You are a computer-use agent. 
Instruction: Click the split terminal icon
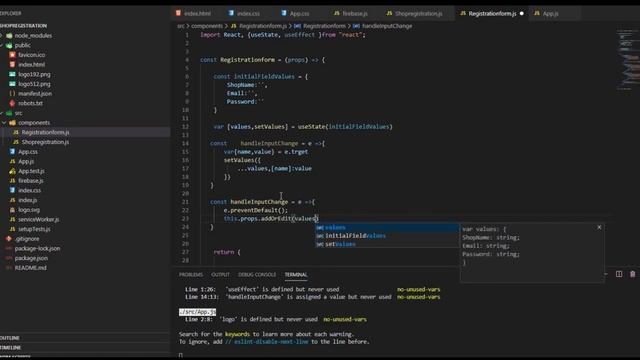click(x=619, y=274)
